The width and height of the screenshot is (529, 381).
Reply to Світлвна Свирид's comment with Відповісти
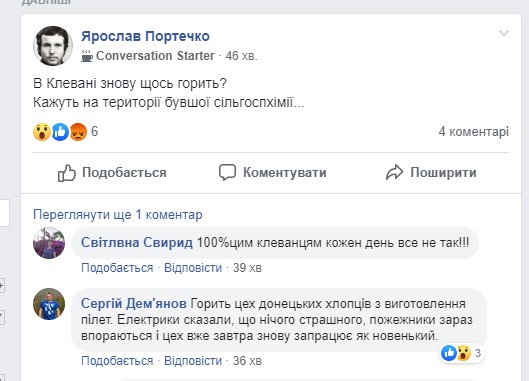[x=193, y=268]
